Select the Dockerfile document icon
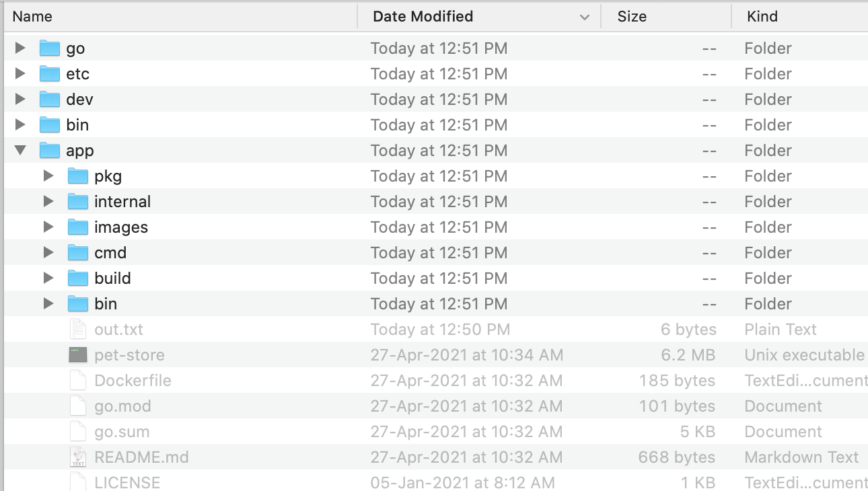The image size is (868, 491). pos(78,380)
